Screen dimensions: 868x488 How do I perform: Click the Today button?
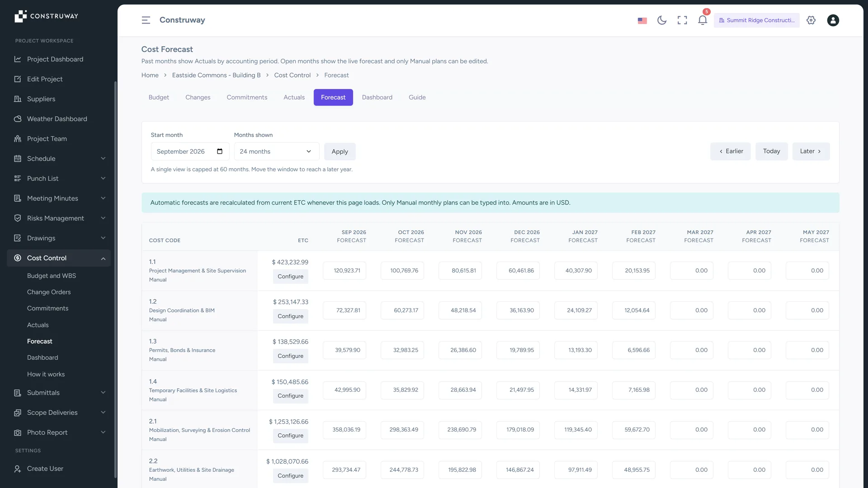pos(771,151)
